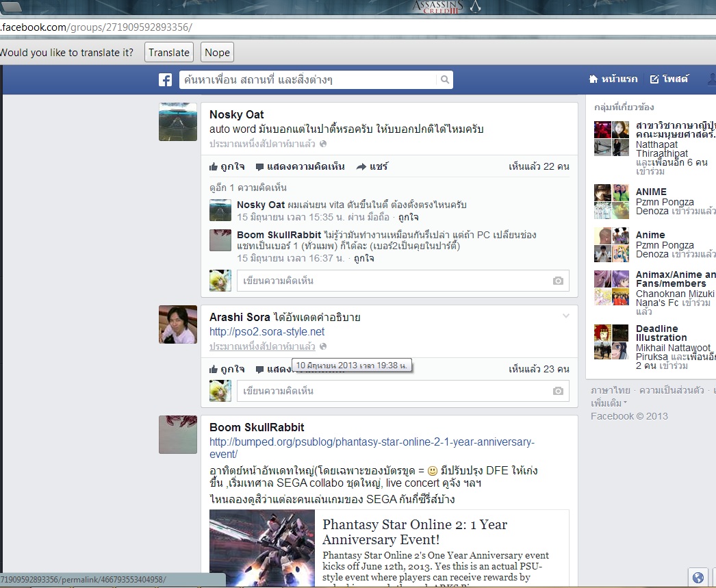This screenshot has width=716, height=588.
Task: Open Boom SkullRabbit's post profile picture
Action: pos(178,435)
